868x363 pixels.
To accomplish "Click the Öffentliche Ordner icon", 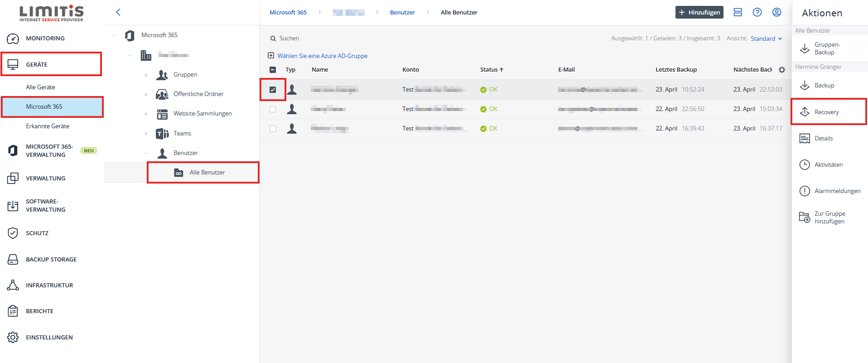I will coord(162,94).
